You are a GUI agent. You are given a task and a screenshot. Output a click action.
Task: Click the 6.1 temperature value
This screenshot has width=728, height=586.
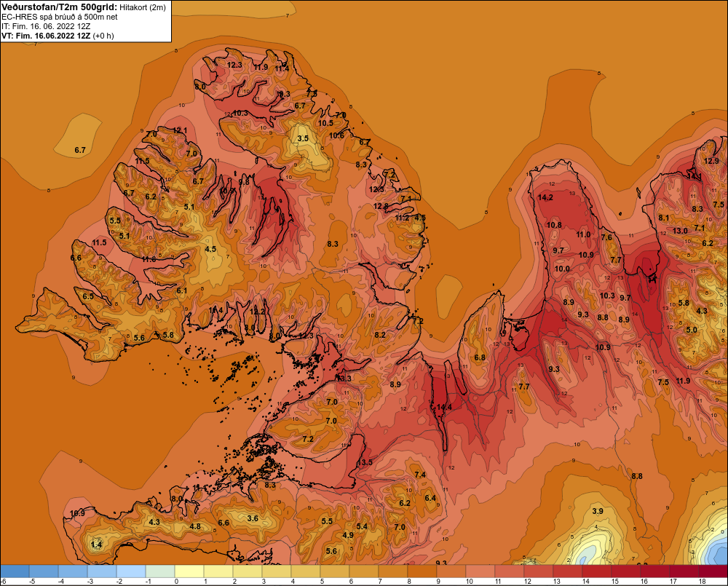181,290
